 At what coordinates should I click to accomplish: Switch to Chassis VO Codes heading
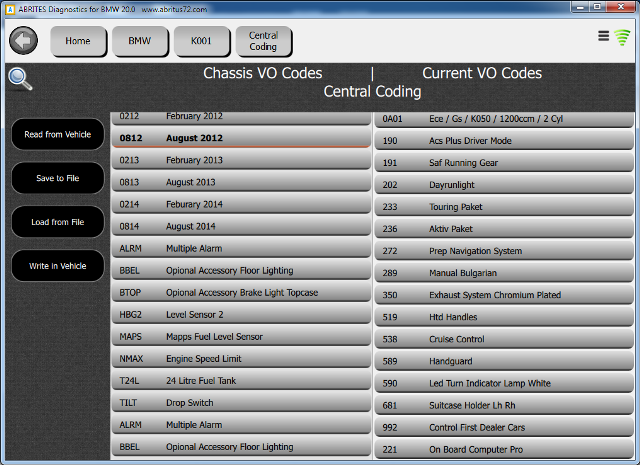point(262,73)
